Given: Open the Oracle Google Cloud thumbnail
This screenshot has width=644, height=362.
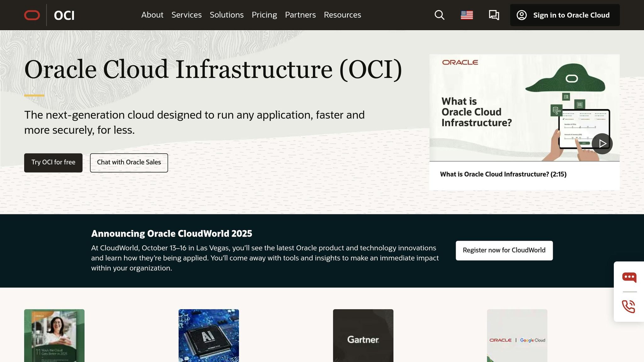Looking at the screenshot, I should click(x=517, y=336).
